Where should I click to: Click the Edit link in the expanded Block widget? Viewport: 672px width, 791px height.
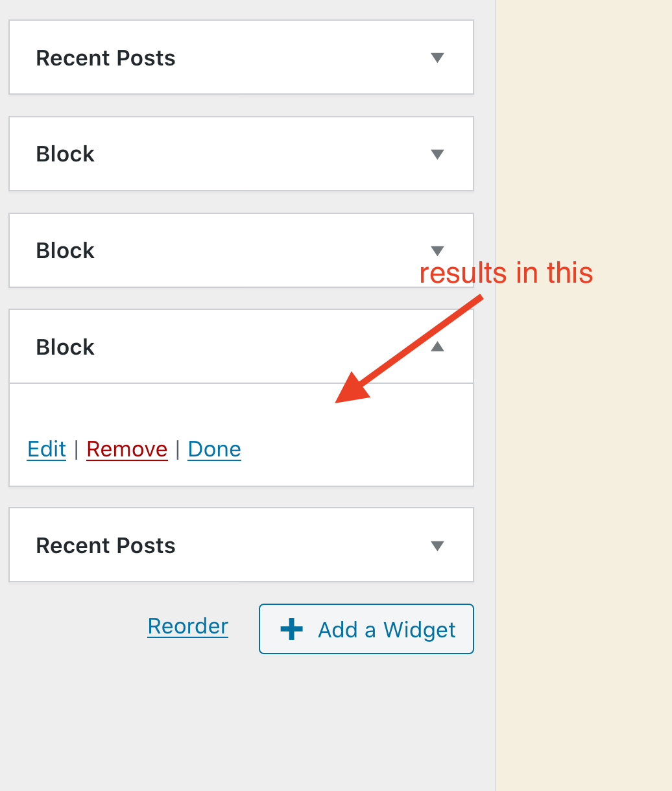[46, 449]
